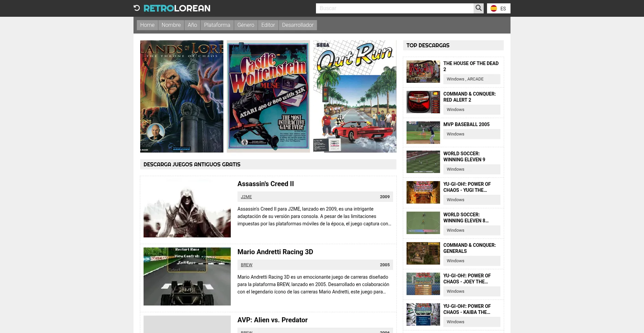Click the Mario Andretti Racing 3D screenshot
This screenshot has height=333, width=644.
click(x=187, y=276)
